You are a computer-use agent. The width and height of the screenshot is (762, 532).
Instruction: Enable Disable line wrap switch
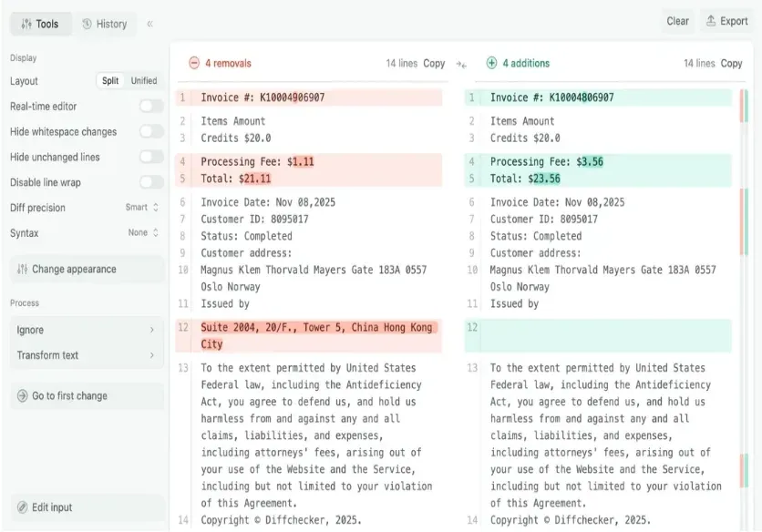click(x=151, y=182)
